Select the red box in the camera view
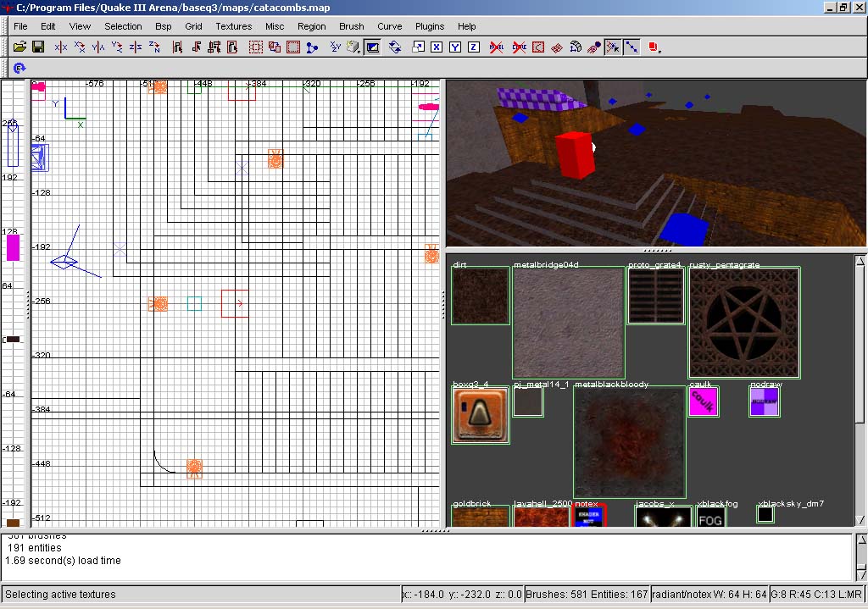Screen dimensions: 868x609 tap(576, 155)
